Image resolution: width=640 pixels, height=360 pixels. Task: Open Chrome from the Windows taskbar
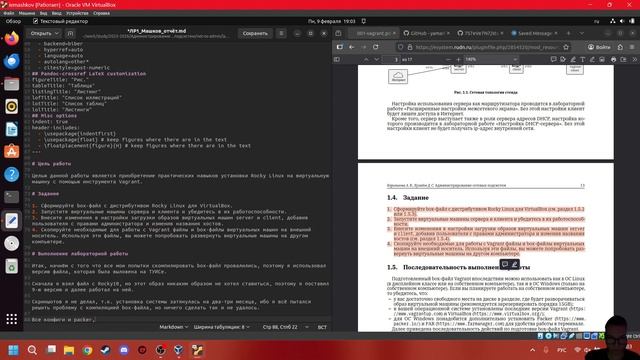[x=87, y=350]
